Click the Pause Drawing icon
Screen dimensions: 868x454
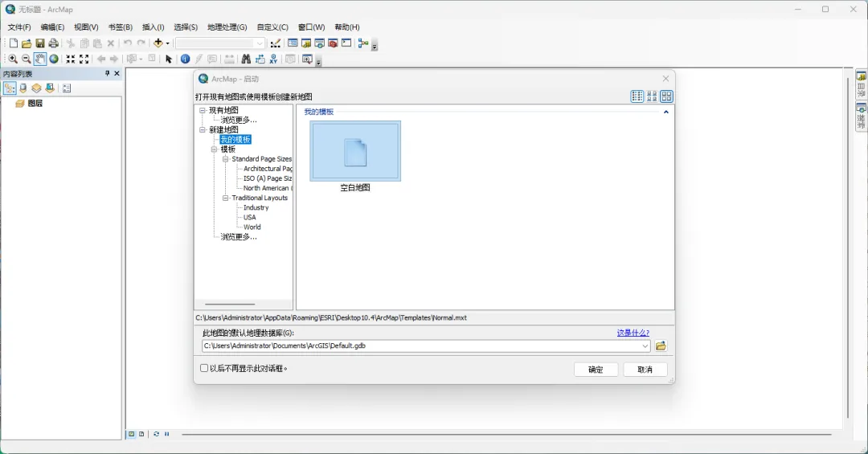click(x=166, y=434)
